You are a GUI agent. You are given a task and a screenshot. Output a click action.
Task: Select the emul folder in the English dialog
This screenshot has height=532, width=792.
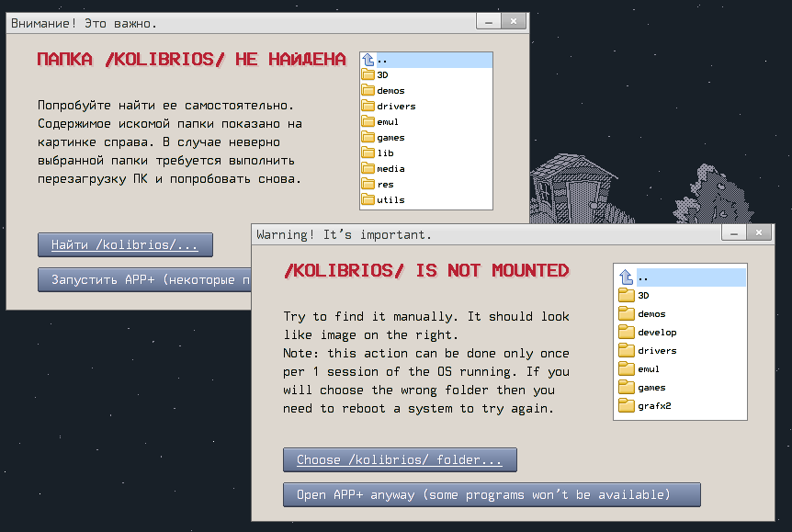tap(648, 369)
